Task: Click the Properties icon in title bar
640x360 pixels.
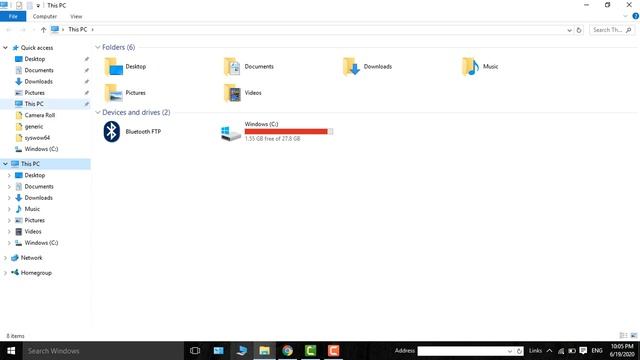Action: [19, 5]
